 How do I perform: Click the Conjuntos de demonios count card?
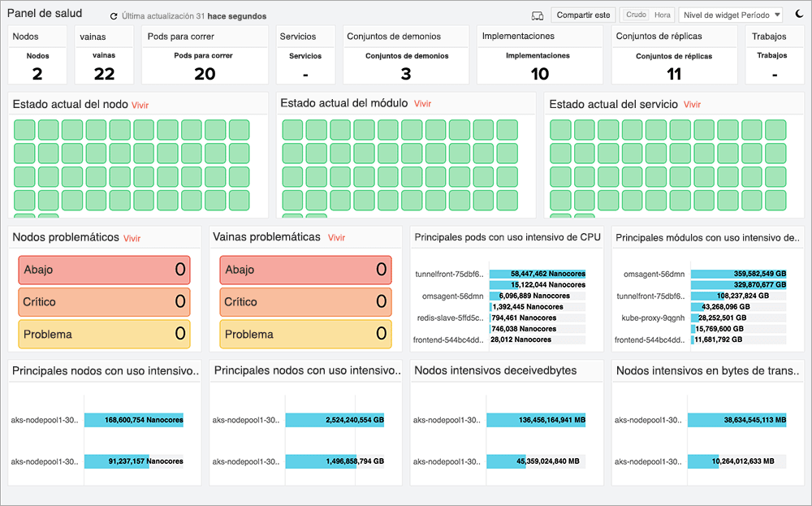[405, 65]
